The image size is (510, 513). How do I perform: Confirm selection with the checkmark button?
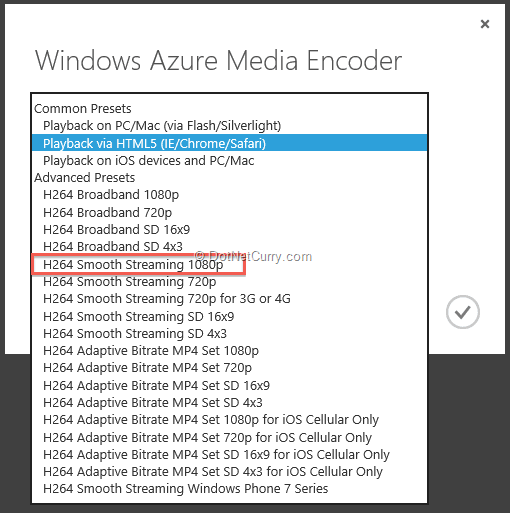pos(463,312)
